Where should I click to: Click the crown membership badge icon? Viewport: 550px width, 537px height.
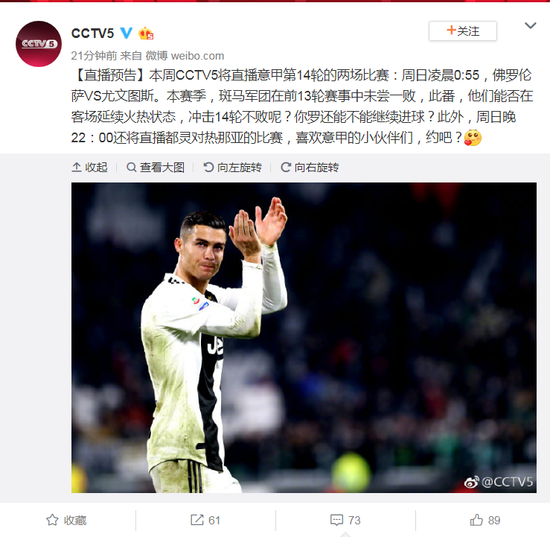(x=146, y=33)
